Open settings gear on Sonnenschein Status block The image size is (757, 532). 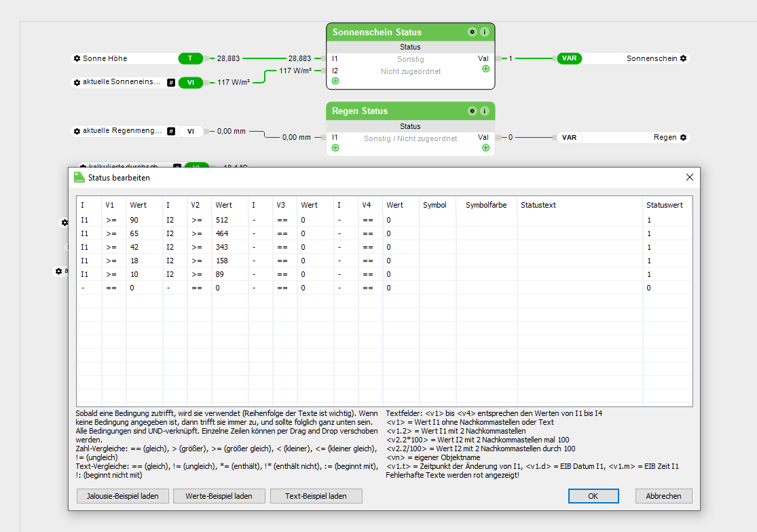pos(472,32)
